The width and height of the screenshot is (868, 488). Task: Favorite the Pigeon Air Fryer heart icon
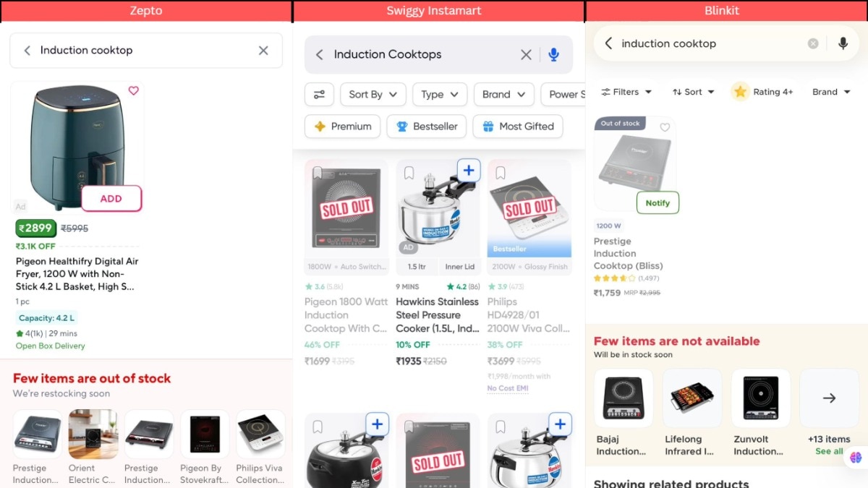coord(133,91)
